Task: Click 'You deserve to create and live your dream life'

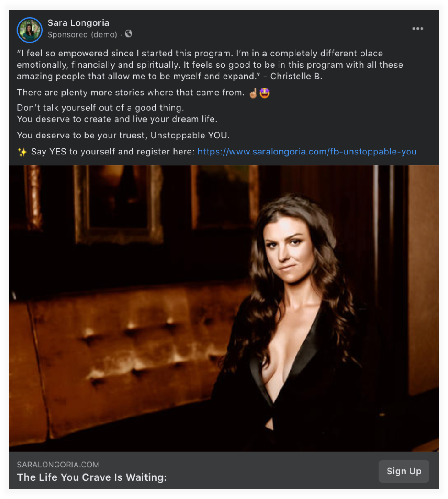Action: point(117,119)
